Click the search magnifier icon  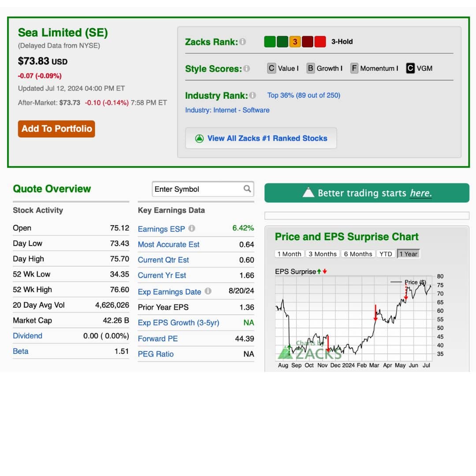247,189
